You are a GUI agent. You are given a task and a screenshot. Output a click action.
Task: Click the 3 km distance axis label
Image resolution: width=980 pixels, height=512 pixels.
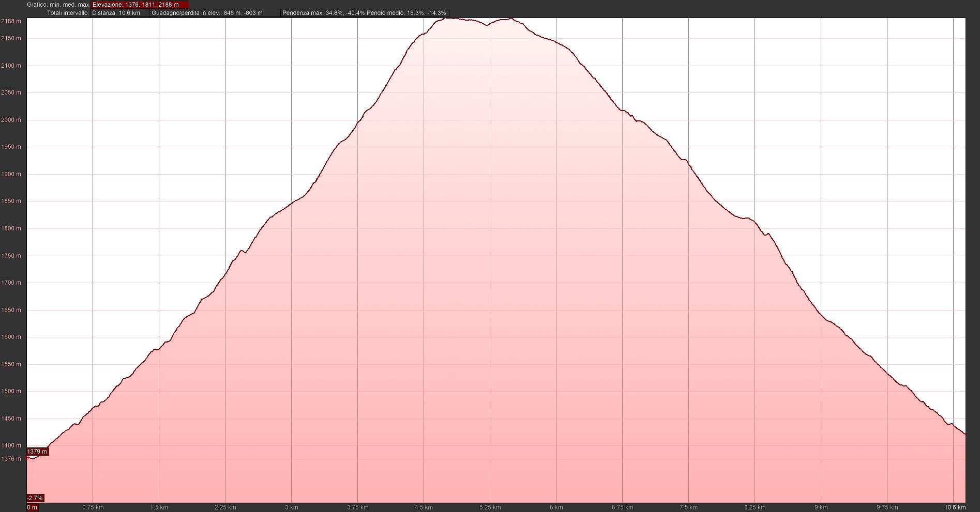click(291, 507)
